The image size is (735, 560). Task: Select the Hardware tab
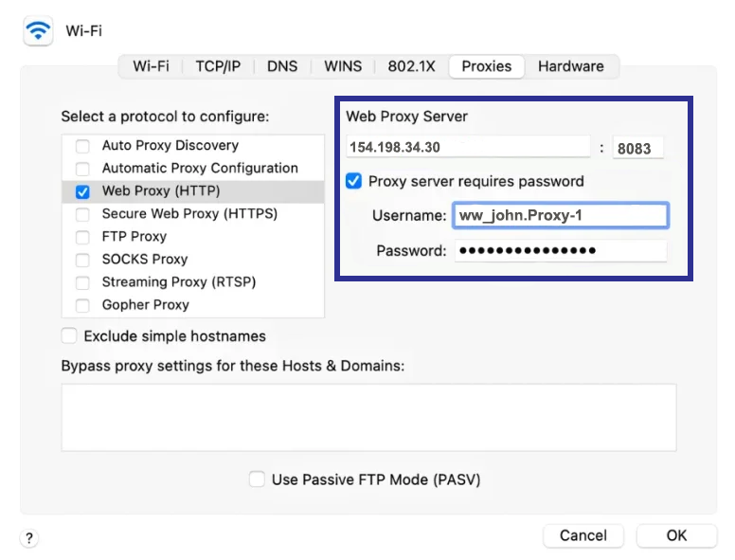[570, 66]
